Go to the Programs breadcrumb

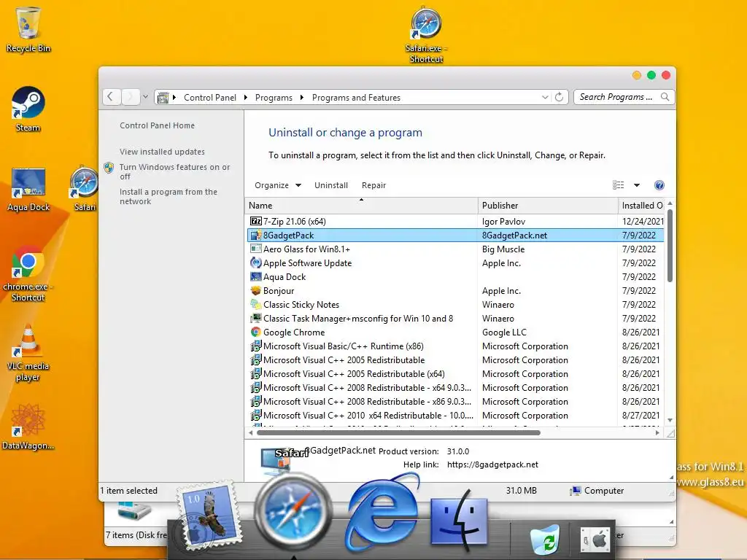[x=274, y=98]
